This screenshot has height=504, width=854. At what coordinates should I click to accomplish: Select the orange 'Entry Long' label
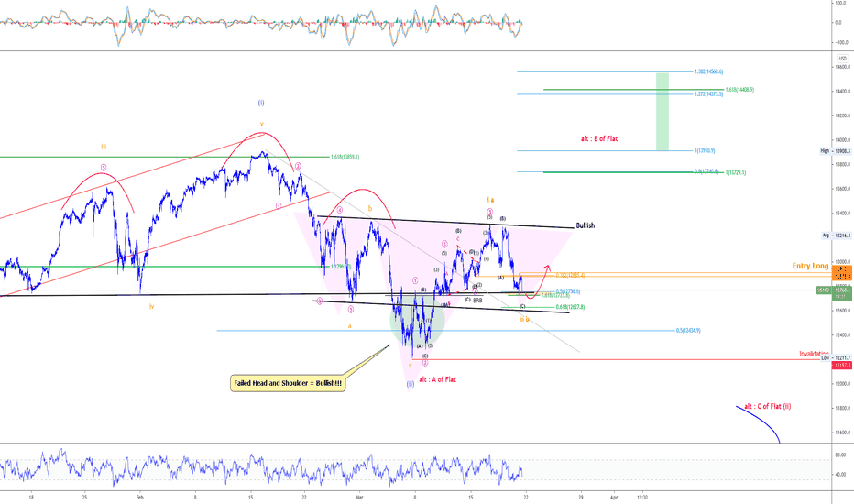[810, 266]
